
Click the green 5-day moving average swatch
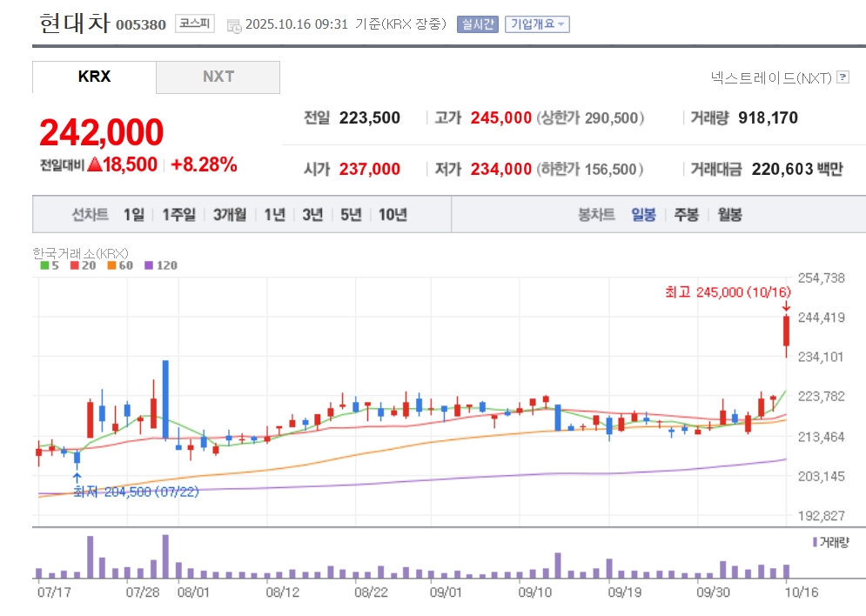click(x=44, y=265)
